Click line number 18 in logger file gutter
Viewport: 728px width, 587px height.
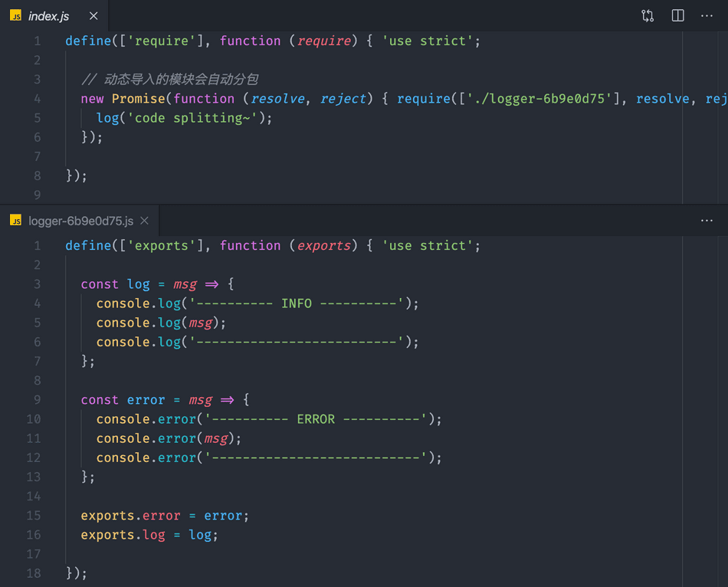(34, 573)
